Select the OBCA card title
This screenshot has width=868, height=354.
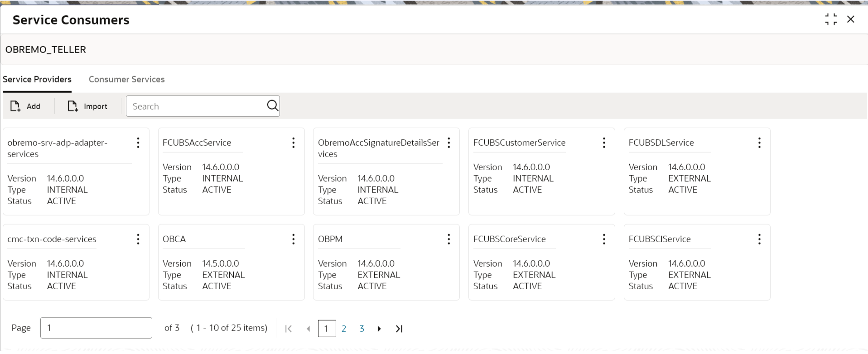pyautogui.click(x=174, y=239)
